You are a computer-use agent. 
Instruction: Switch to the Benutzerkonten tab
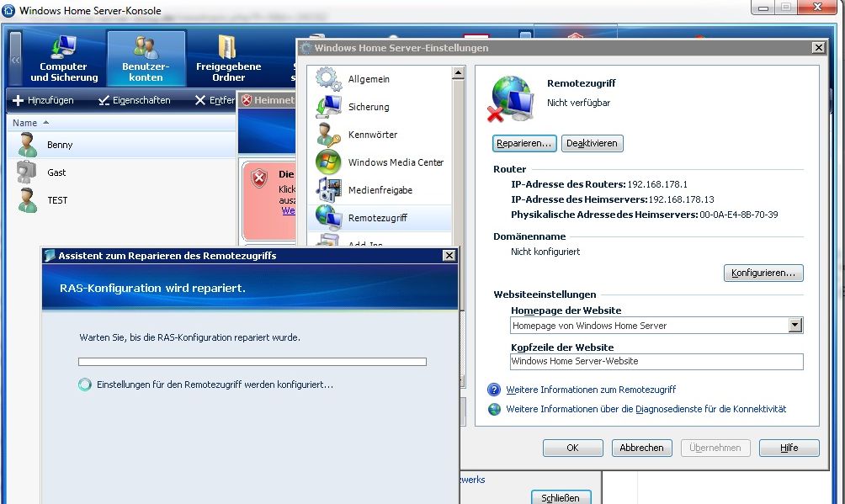(146, 58)
